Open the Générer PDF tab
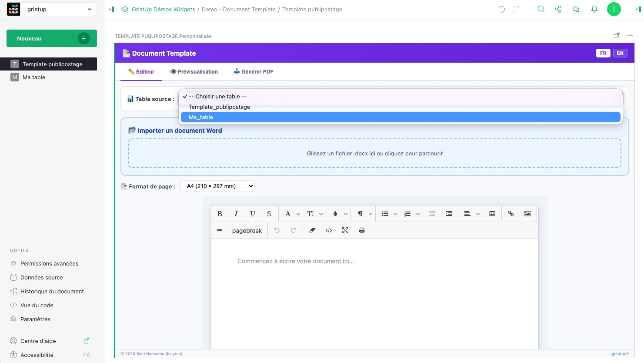The height and width of the screenshot is (363, 644). click(x=254, y=72)
